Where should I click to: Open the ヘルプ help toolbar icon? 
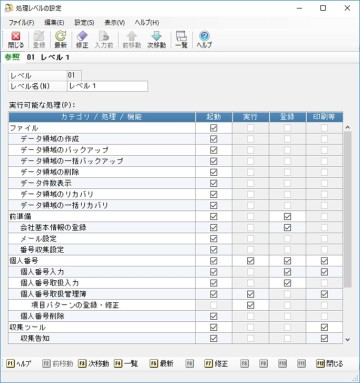point(204,40)
